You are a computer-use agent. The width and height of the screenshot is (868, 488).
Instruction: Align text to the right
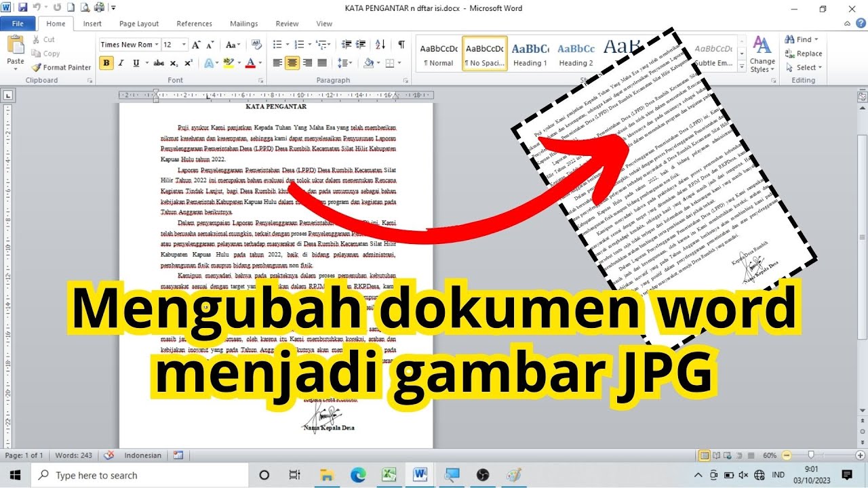(307, 63)
